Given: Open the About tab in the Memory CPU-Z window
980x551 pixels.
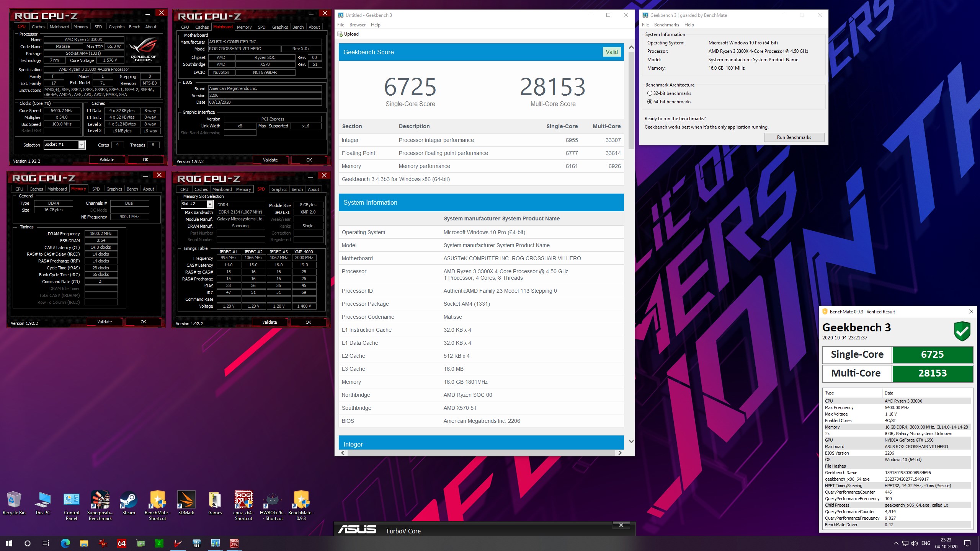Looking at the screenshot, I should (x=149, y=189).
